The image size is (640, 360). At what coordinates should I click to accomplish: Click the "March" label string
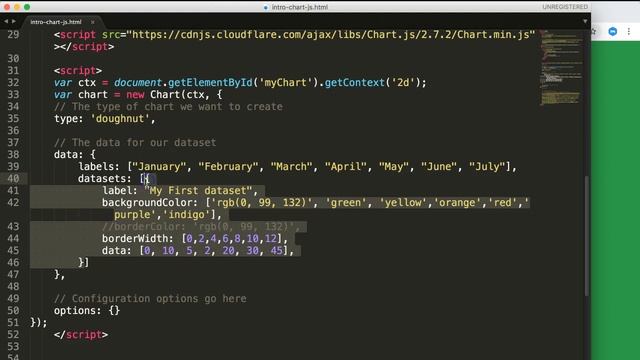[x=291, y=167]
